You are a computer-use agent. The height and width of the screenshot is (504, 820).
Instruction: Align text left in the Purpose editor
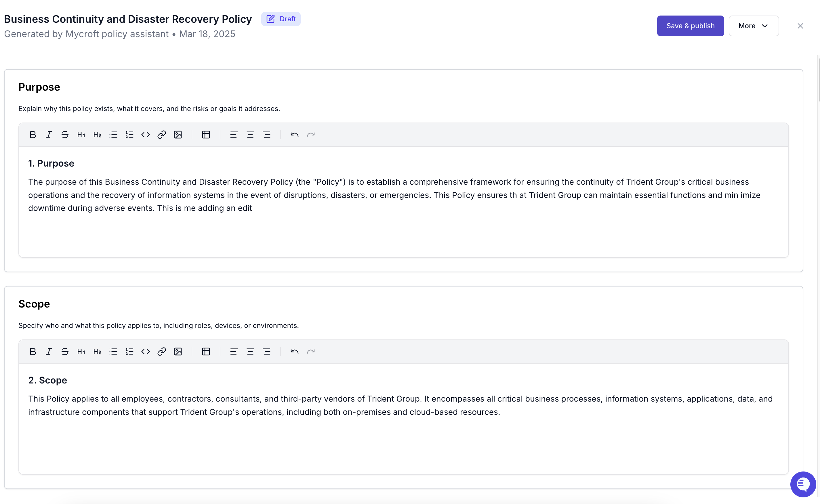[x=234, y=135]
